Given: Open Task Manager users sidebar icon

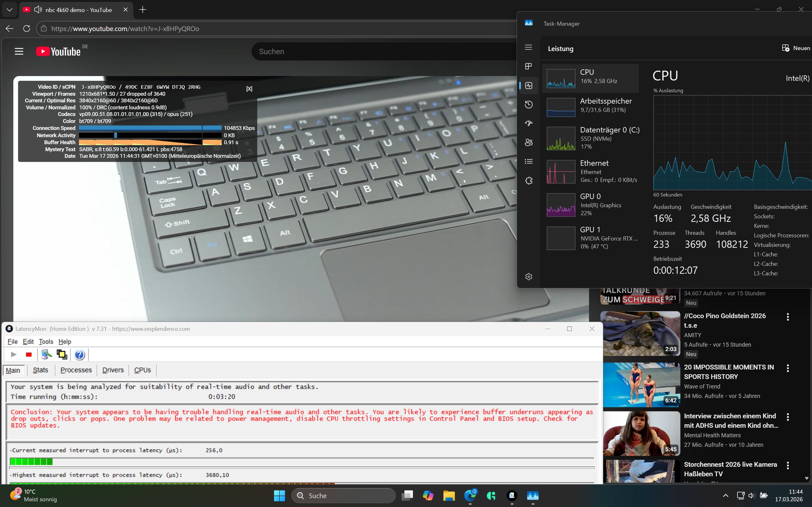Looking at the screenshot, I should click(x=528, y=143).
